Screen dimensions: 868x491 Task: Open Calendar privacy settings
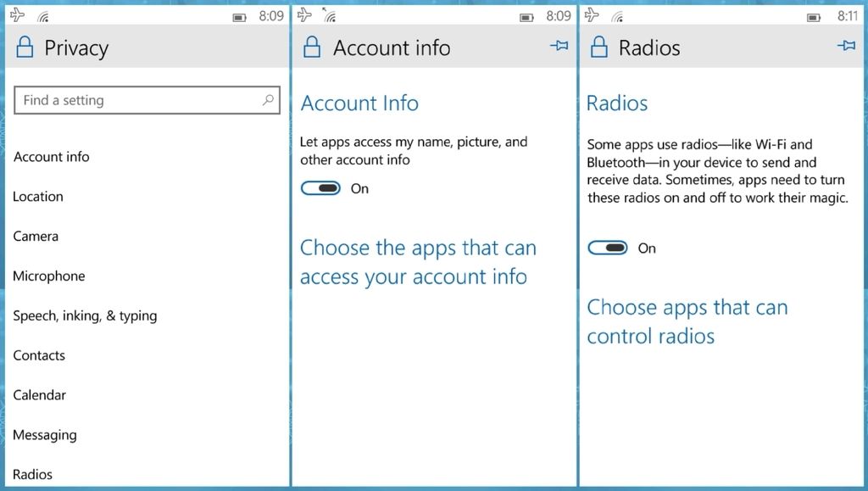coord(39,395)
